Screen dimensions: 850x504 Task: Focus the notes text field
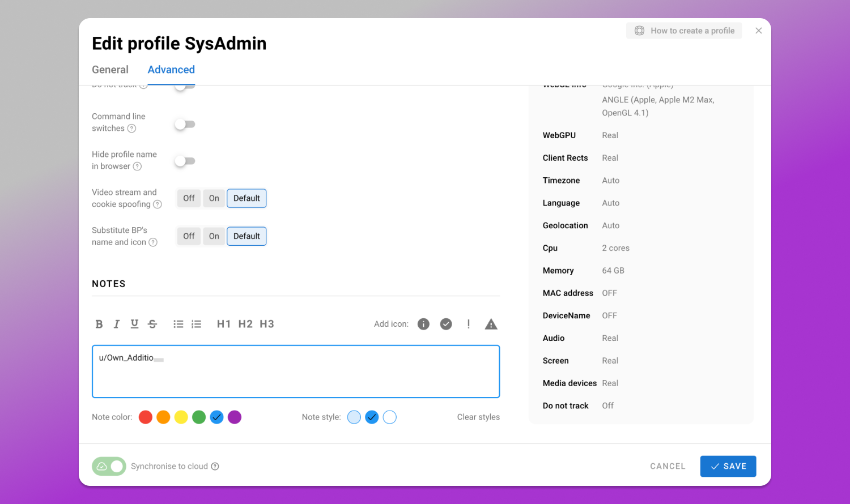pyautogui.click(x=296, y=371)
